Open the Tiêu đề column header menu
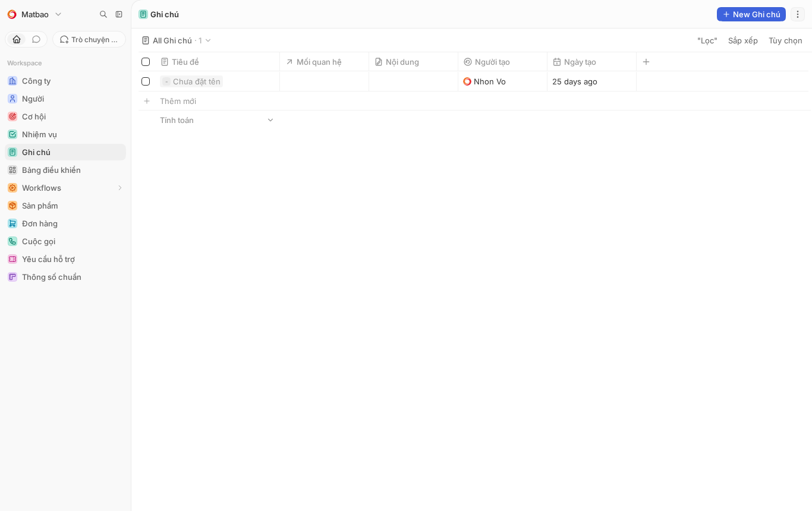This screenshot has height=511, width=812. point(217,62)
